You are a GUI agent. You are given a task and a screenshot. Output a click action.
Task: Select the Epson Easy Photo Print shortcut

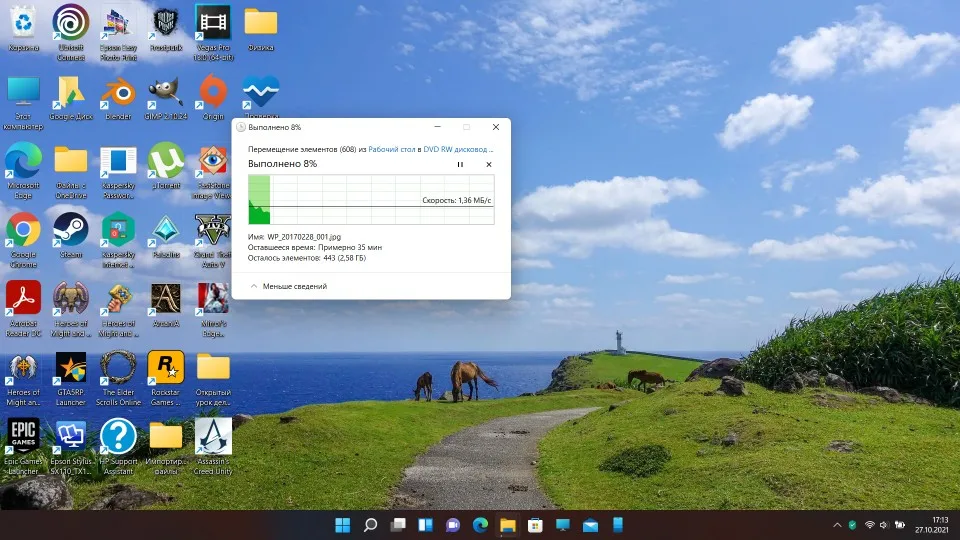pyautogui.click(x=118, y=32)
